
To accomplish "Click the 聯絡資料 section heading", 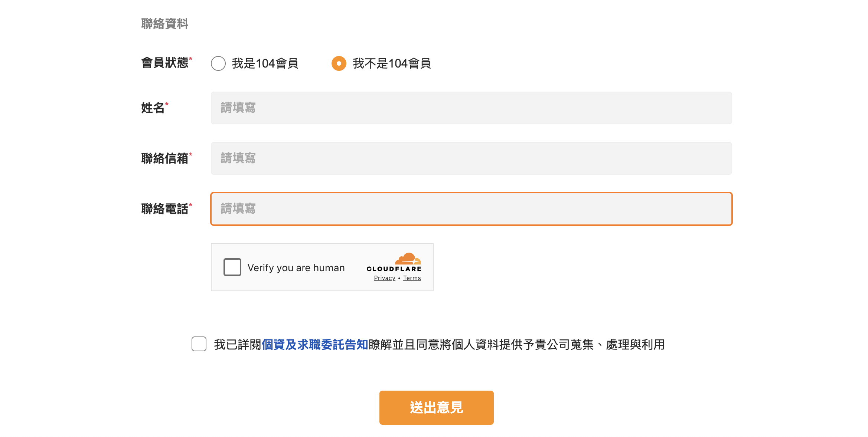I will 165,24.
